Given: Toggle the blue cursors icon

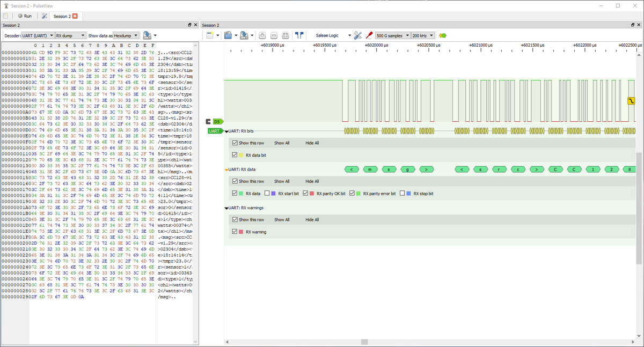Looking at the screenshot, I should 299,35.
